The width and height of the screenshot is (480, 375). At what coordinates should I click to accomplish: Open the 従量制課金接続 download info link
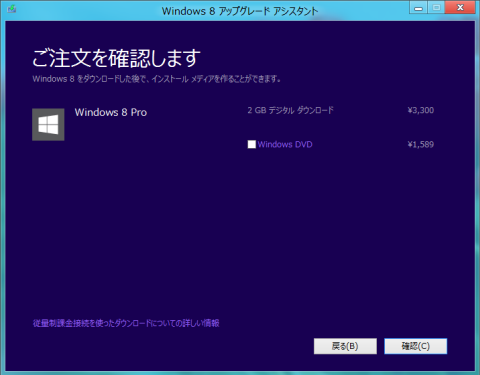[x=126, y=323]
